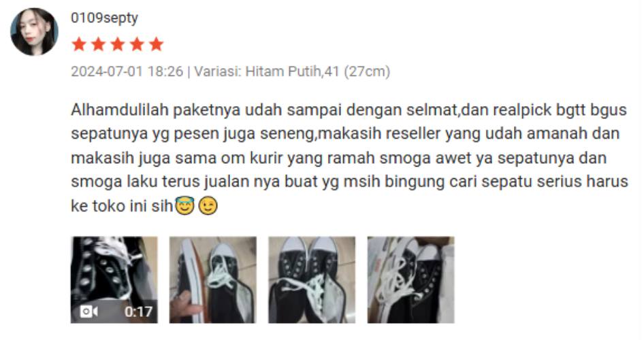Click the review date 2024-07-01 18:26
644x340 pixels.
coord(127,71)
